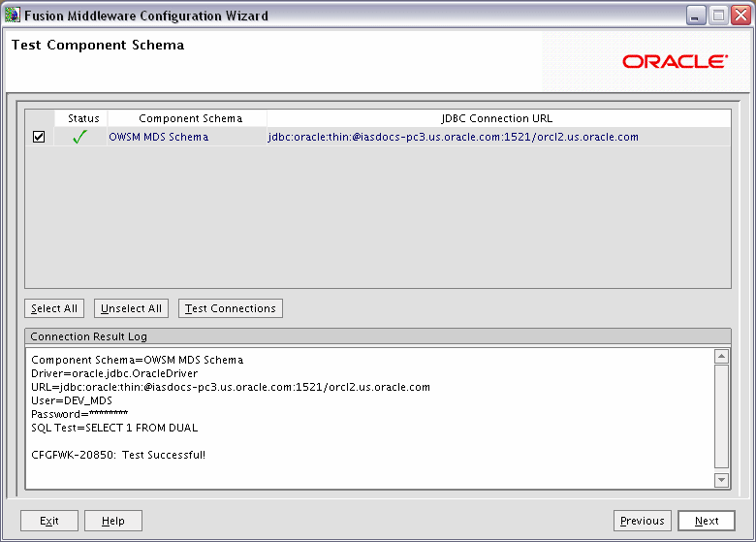
Task: Select the JDBC connection URL cell
Action: click(x=499, y=137)
